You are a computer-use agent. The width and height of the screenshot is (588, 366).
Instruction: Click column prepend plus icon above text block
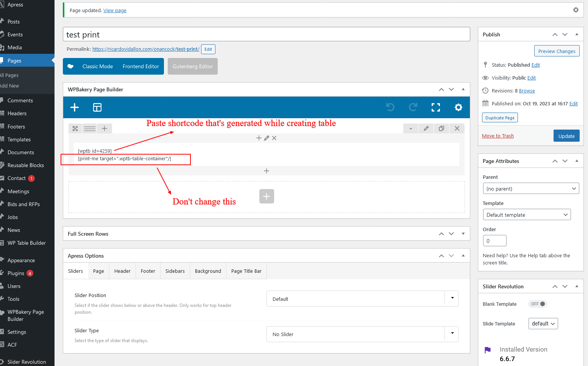[259, 138]
